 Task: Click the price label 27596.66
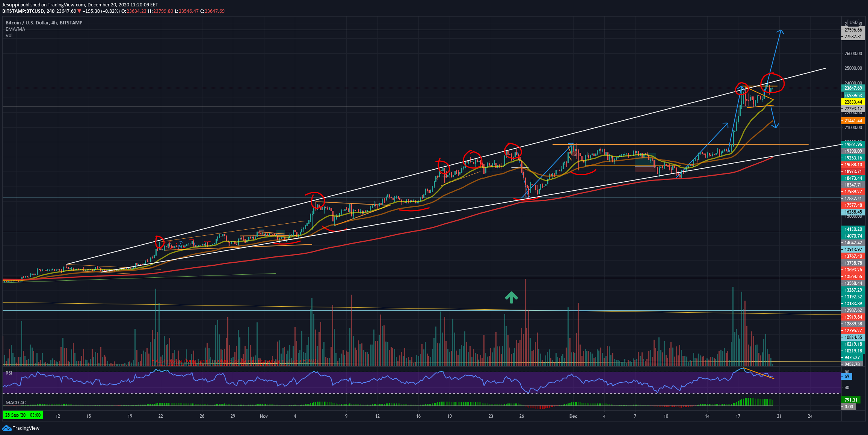point(853,30)
